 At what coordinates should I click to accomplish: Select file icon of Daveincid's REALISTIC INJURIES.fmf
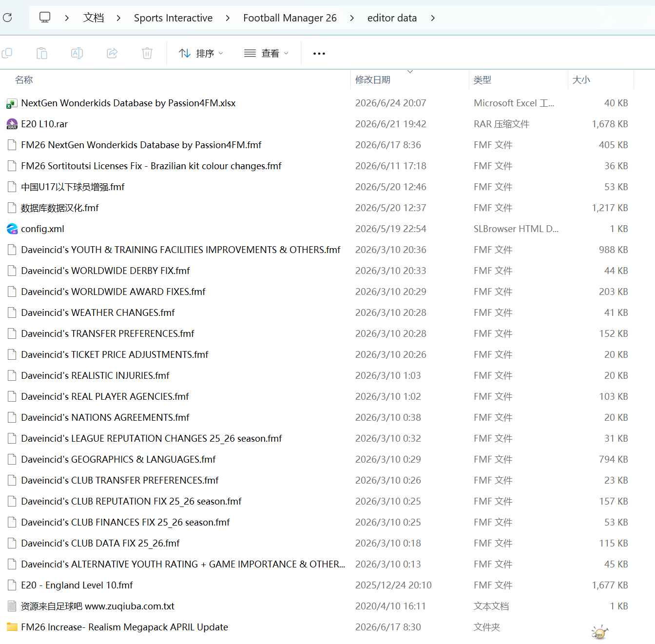(12, 376)
